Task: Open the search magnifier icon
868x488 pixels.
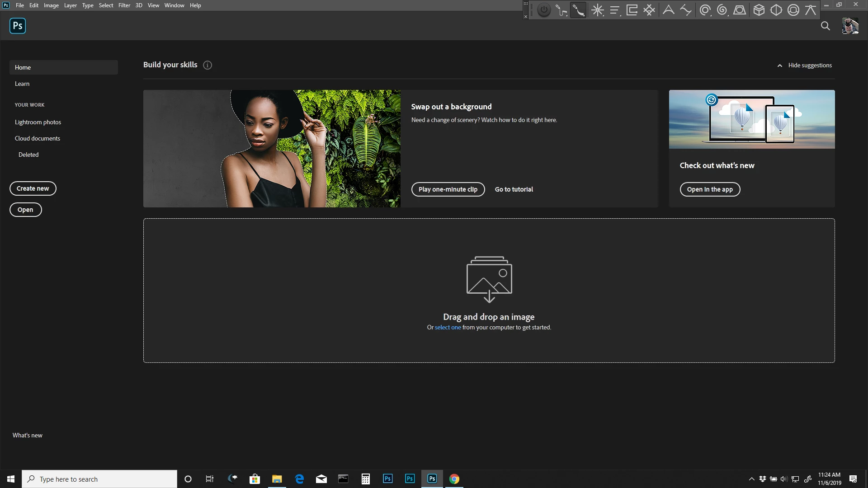Action: click(x=826, y=26)
